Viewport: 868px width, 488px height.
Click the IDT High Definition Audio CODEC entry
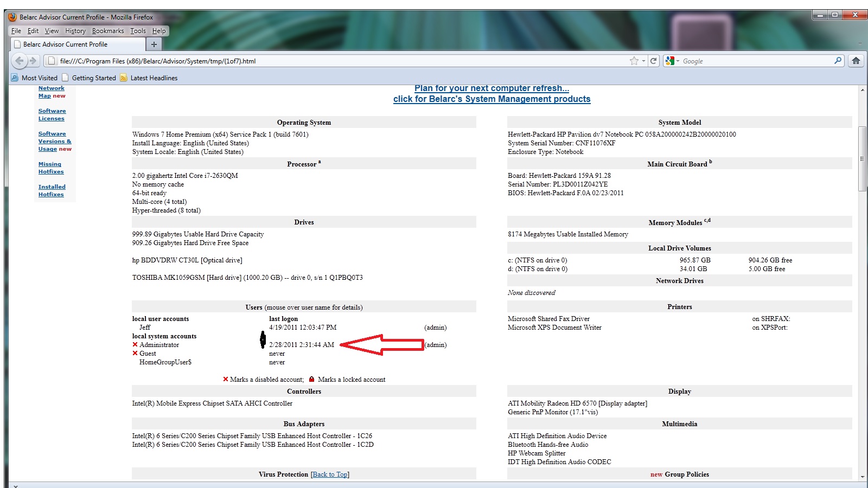(x=559, y=461)
